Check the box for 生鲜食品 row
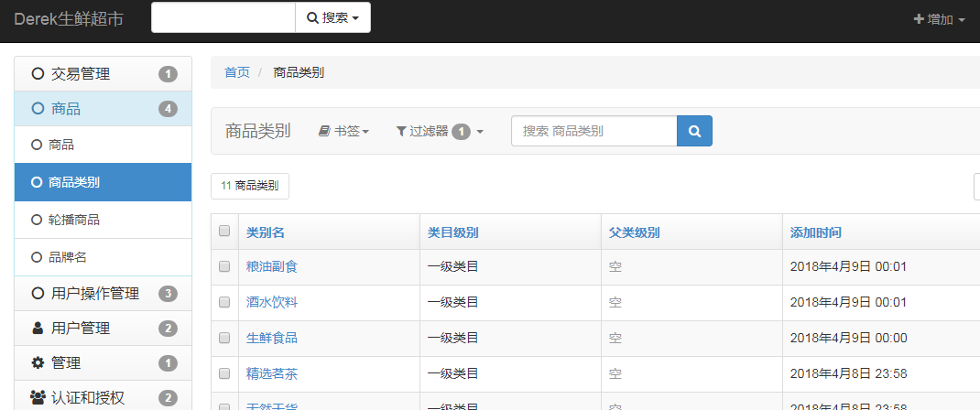Screen dimensions: 980x410 pyautogui.click(x=224, y=338)
